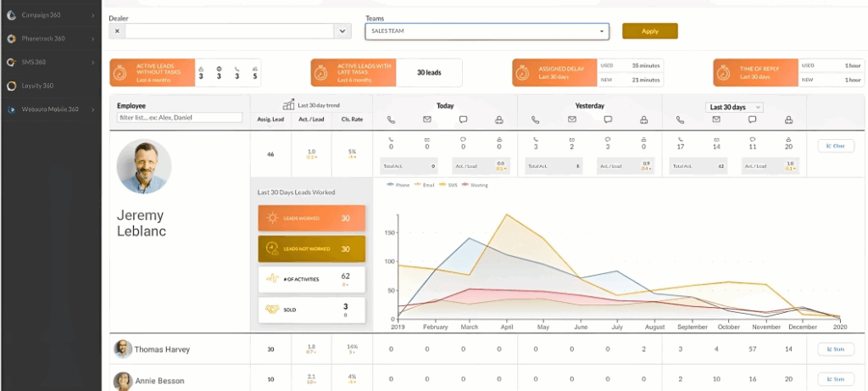This screenshot has height=391, width=868.
Task: Click the Active Leads Without Tasks timer icon
Action: 123,73
